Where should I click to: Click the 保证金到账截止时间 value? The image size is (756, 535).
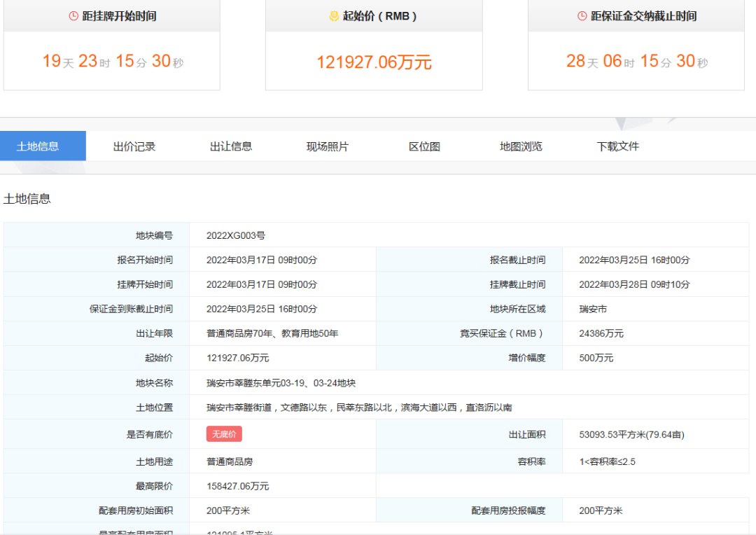point(262,310)
